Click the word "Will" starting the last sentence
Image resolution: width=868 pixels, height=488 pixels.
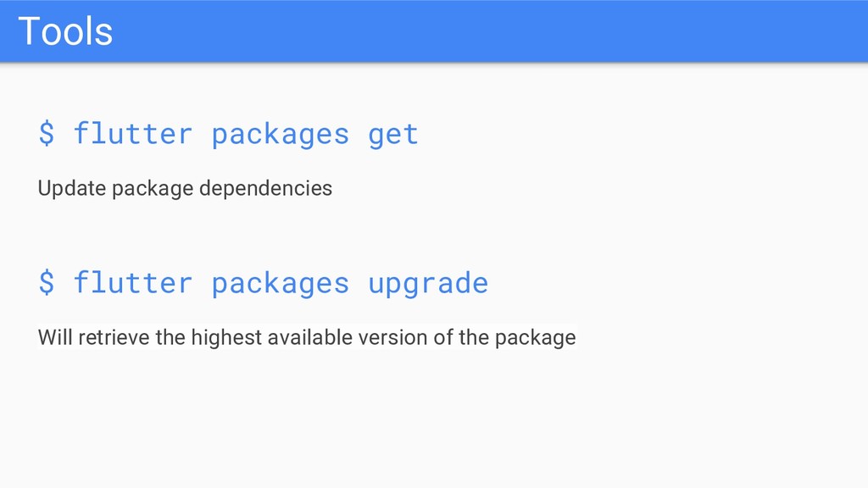[x=55, y=337]
